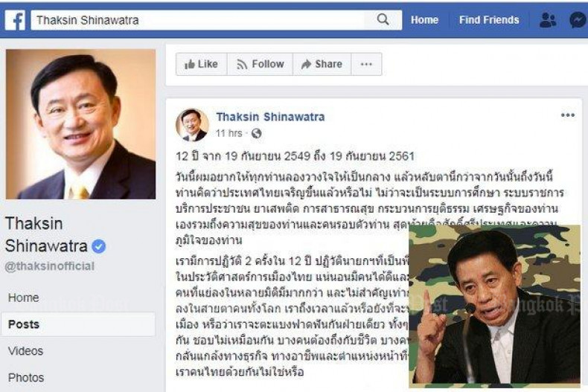Share the page using Share button
588x392 pixels.
tap(322, 64)
